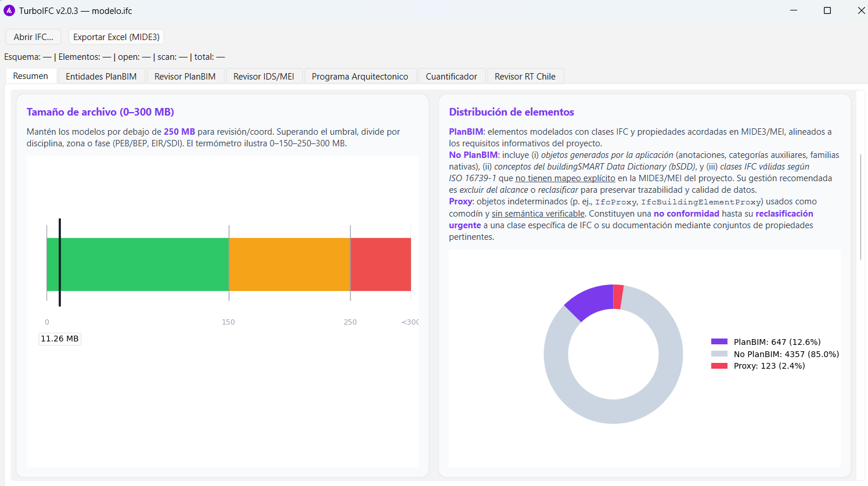Click the orange zone of the size thermometer

pos(290,264)
